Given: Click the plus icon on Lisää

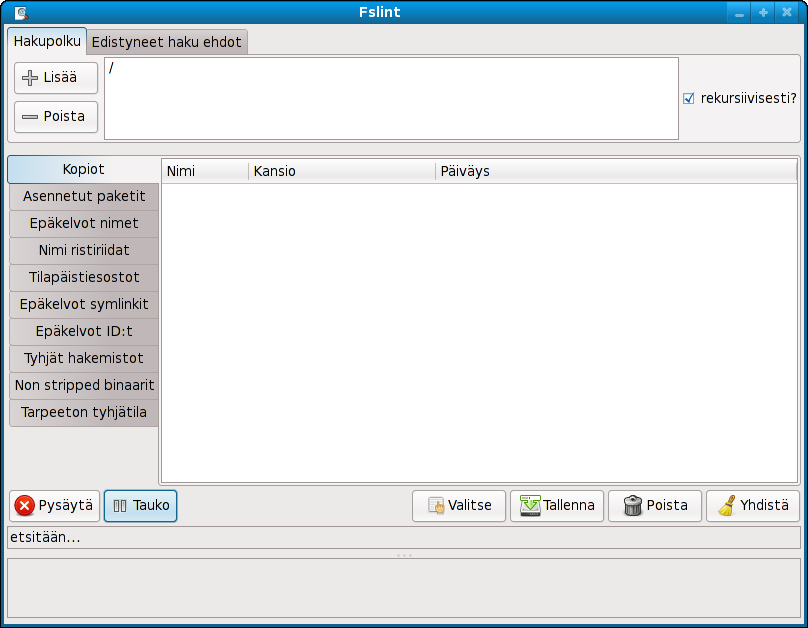Looking at the screenshot, I should click(x=30, y=78).
